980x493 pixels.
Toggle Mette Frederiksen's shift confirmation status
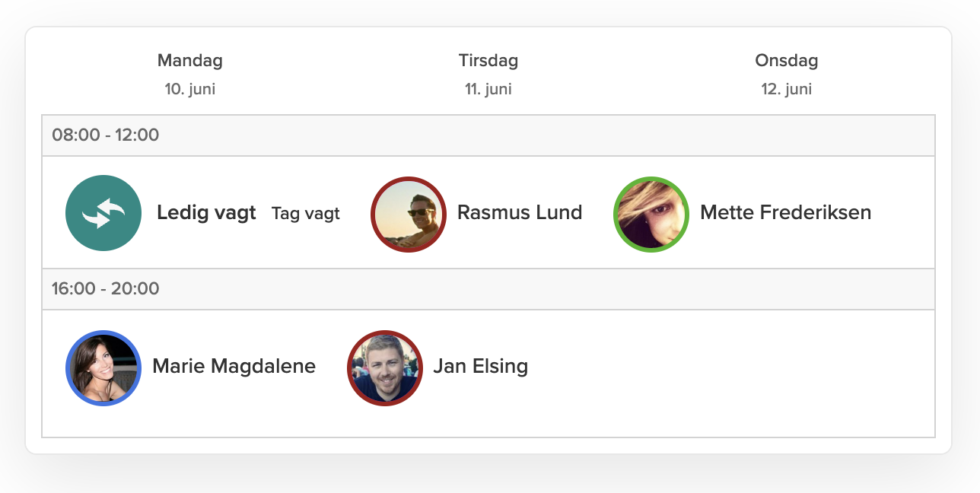[x=651, y=215]
